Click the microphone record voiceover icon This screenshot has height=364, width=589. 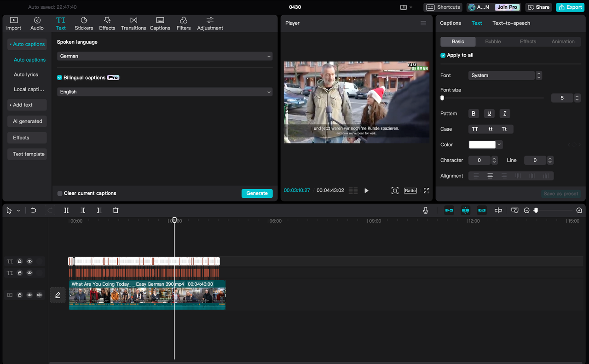426,210
